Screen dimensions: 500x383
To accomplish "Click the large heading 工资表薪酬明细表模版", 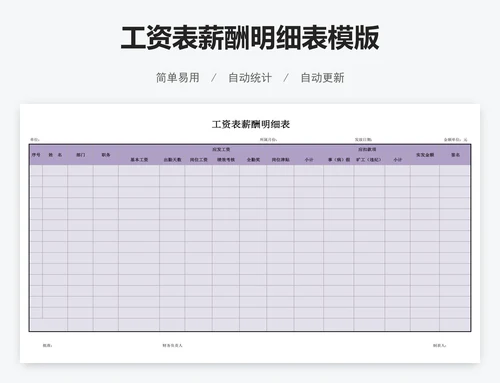I will (250, 37).
